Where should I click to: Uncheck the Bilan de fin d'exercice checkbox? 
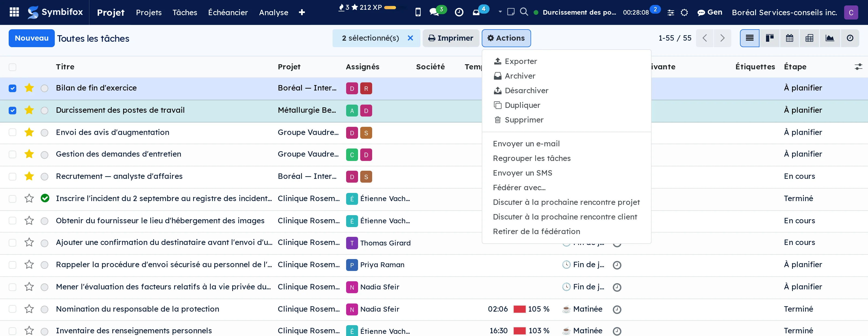coord(12,88)
